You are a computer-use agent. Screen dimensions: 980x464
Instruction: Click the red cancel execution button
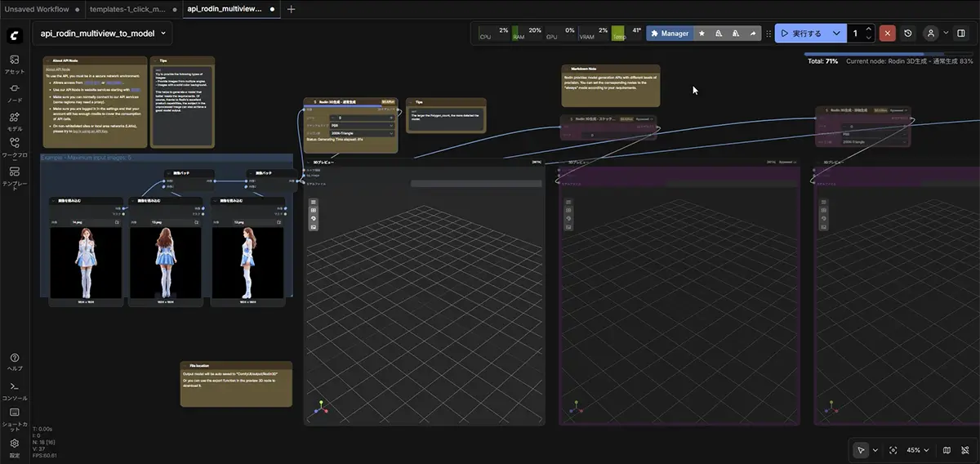click(x=889, y=33)
